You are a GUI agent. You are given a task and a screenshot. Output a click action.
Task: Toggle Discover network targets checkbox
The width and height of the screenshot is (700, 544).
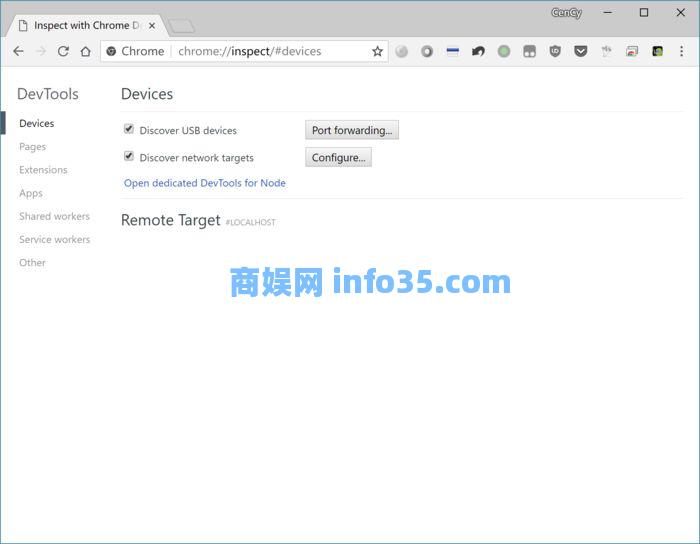129,156
